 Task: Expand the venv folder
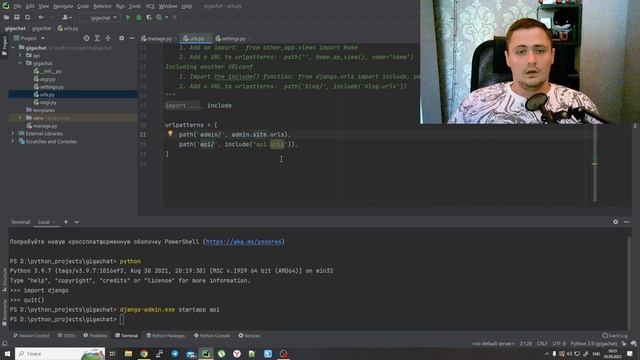tap(20, 118)
